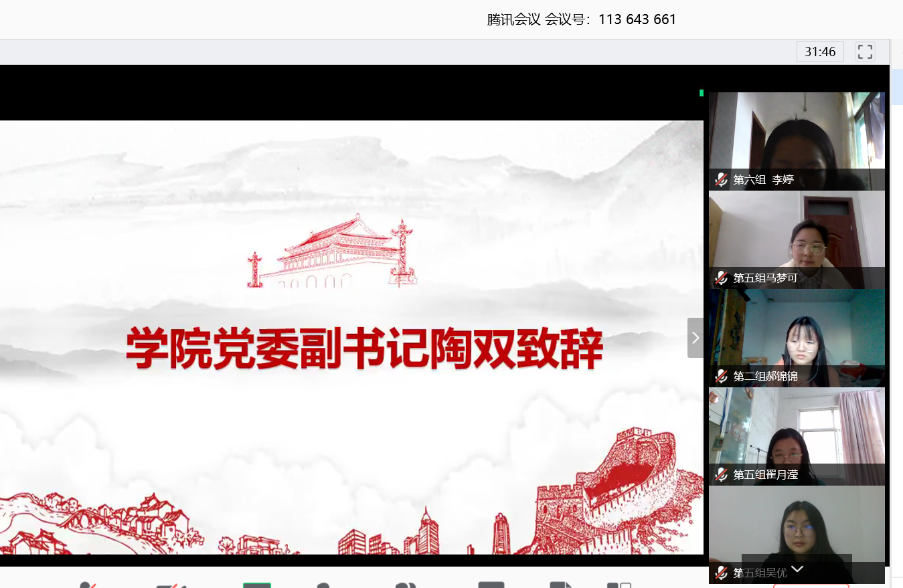This screenshot has height=588, width=903.
Task: Click the muted microphone icon beside 第五组吴优
Action: [721, 573]
